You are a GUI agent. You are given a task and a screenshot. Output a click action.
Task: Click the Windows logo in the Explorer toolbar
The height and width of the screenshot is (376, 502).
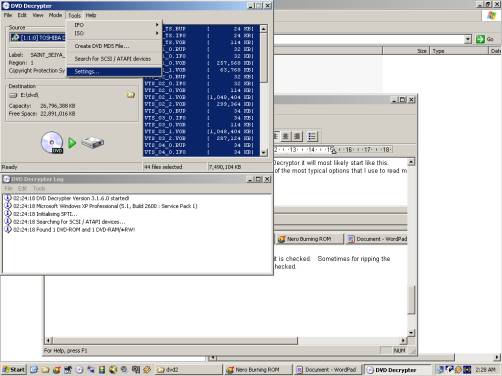[492, 15]
